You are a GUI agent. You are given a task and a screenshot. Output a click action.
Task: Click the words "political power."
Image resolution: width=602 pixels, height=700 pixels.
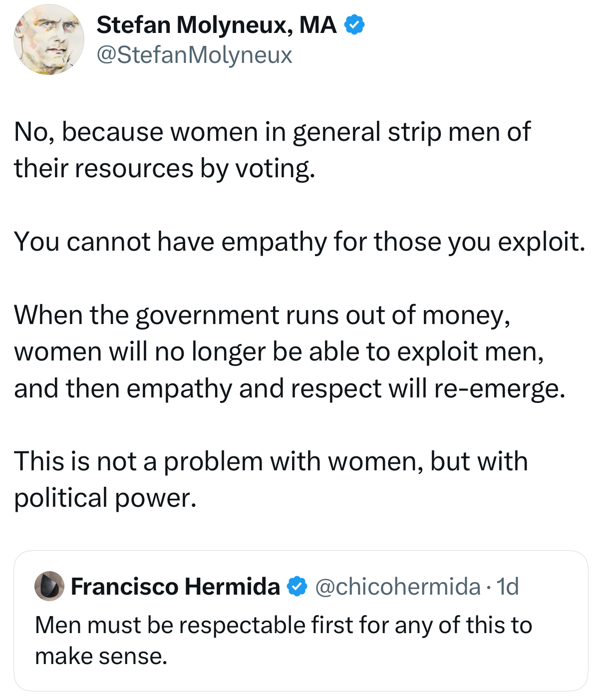[x=105, y=498]
